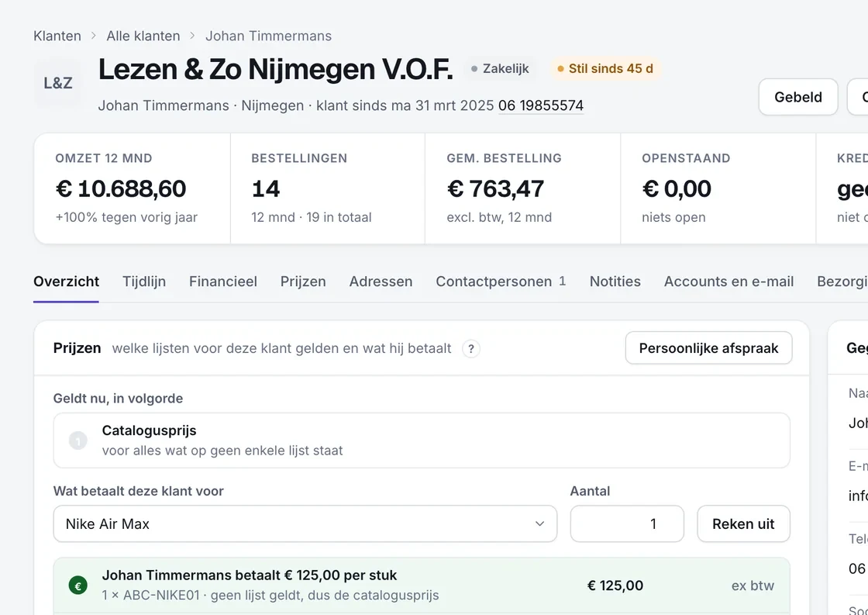Click the 'excl. btw, 12 mnd' text
This screenshot has width=868, height=615.
tap(499, 217)
